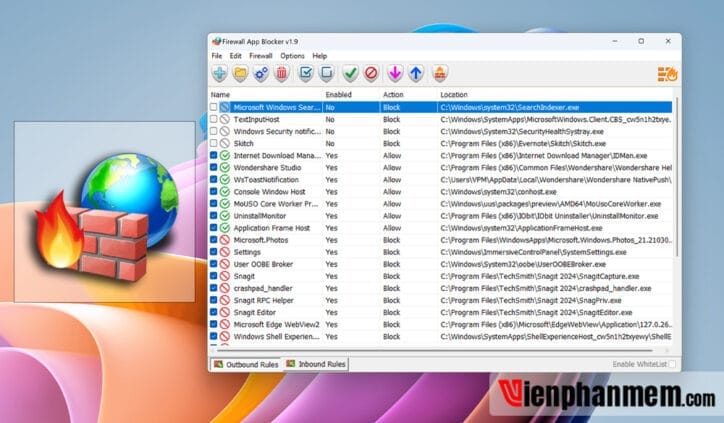Click the block icon beside crashpad_handler
Image resolution: width=724 pixels, height=423 pixels.
tap(225, 288)
